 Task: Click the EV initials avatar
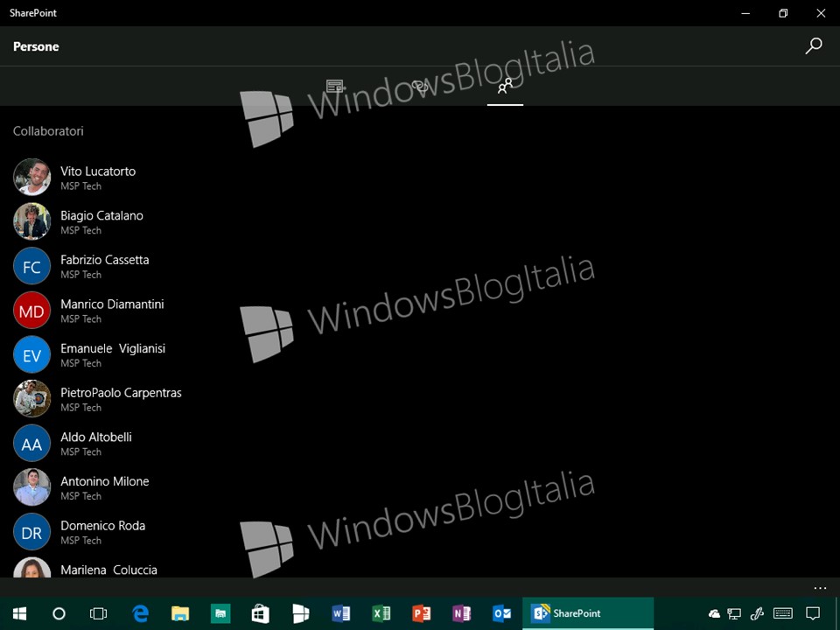click(x=32, y=354)
